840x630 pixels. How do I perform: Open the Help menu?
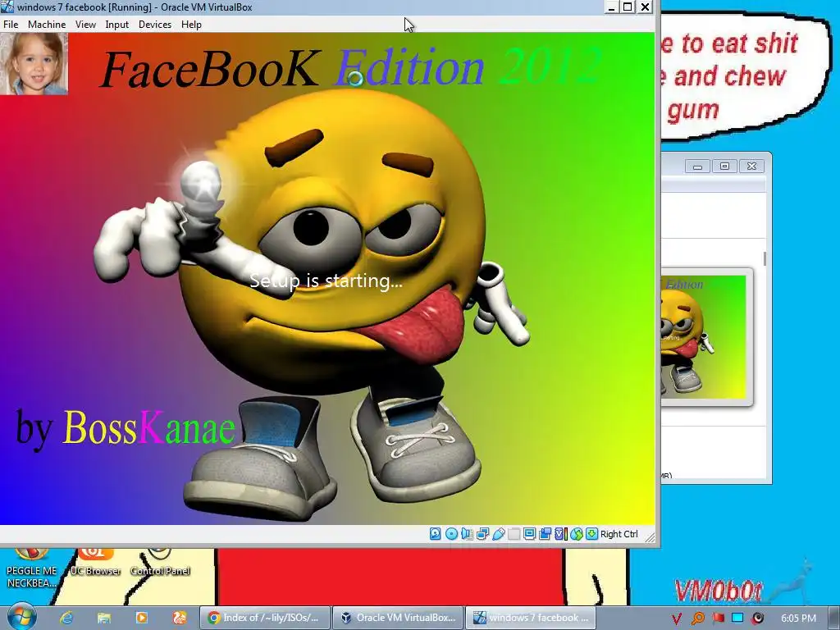tap(191, 24)
